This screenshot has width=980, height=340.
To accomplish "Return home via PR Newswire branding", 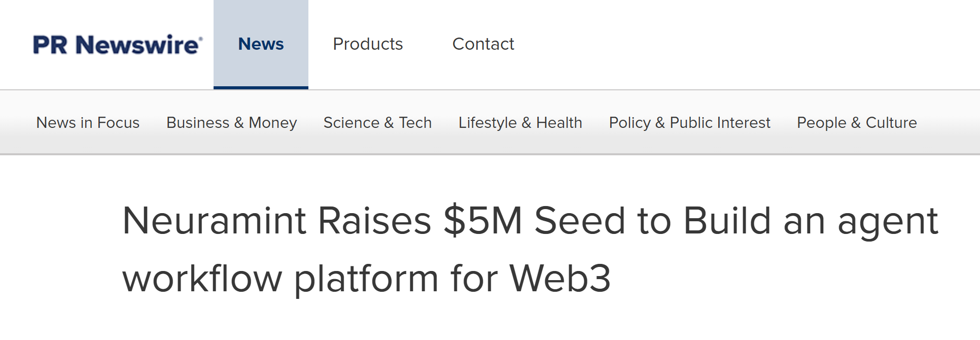I will [118, 45].
